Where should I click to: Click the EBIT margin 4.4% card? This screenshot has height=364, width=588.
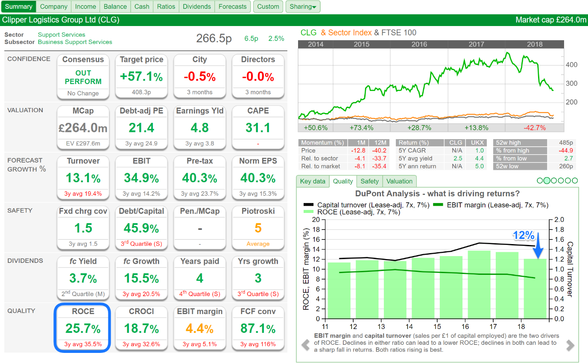(199, 328)
